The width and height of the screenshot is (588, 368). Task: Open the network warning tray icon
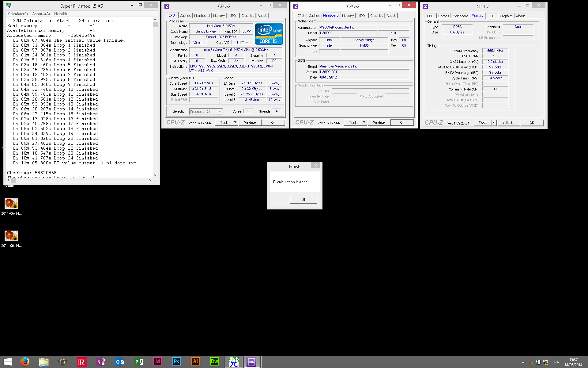(x=545, y=362)
